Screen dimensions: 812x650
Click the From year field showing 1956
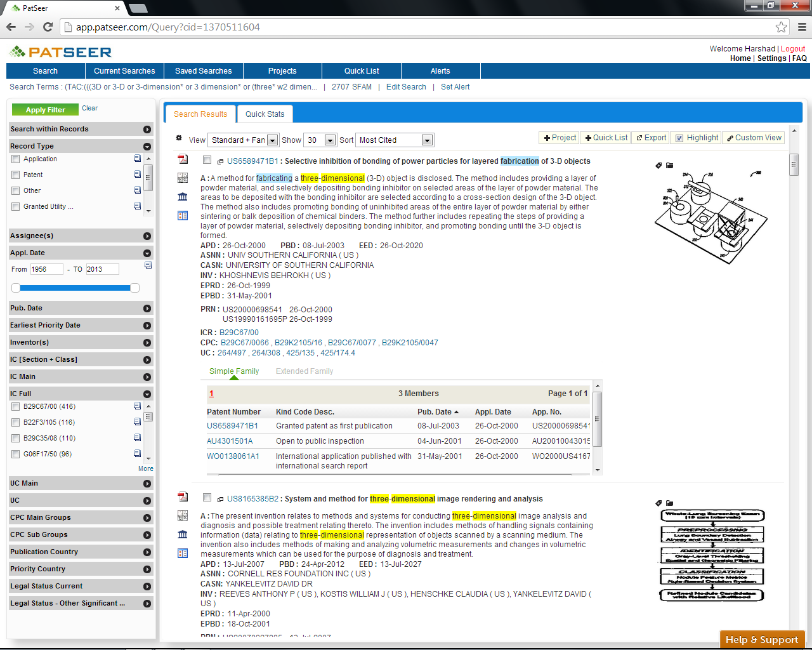(x=47, y=269)
